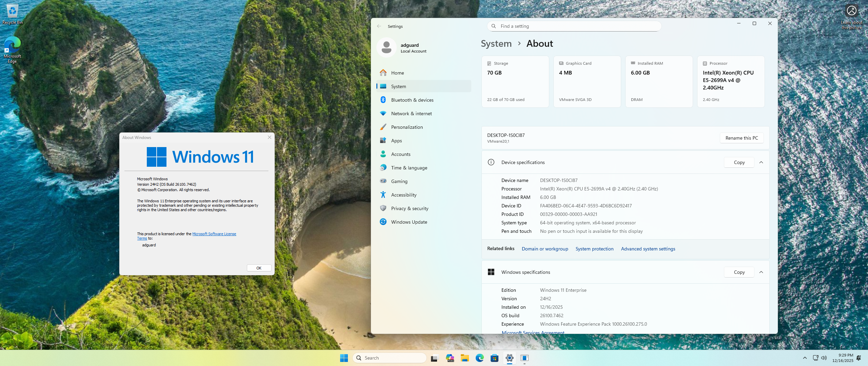Click the Microsoft Store taskbar icon
Screen dimensions: 868x366
coord(494,358)
